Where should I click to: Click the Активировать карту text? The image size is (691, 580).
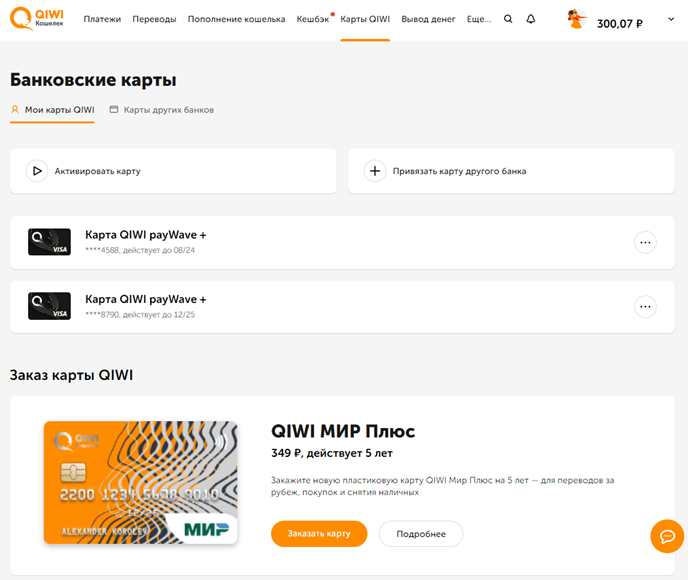click(x=97, y=171)
